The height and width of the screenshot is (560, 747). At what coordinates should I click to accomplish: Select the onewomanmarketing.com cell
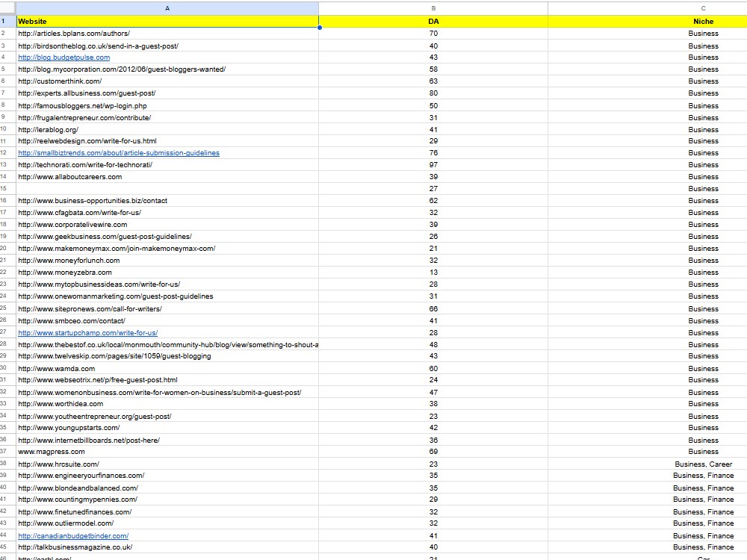click(167, 296)
